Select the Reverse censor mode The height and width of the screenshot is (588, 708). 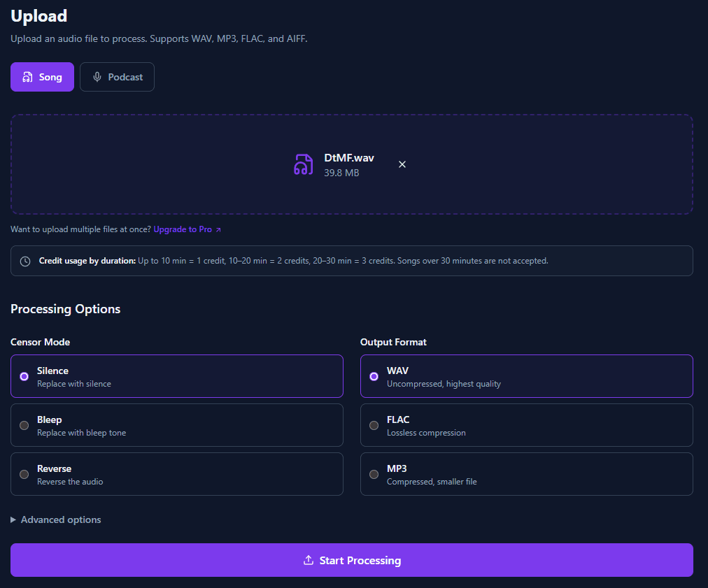coord(176,473)
